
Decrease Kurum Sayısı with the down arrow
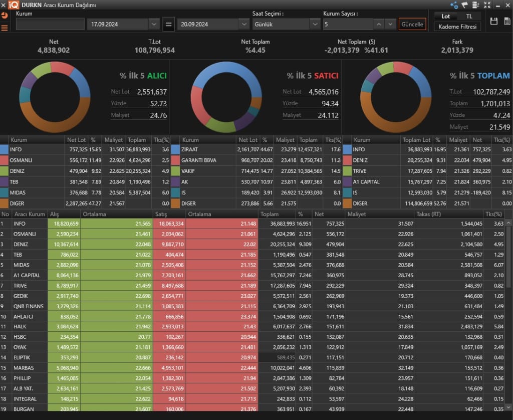click(x=390, y=24)
